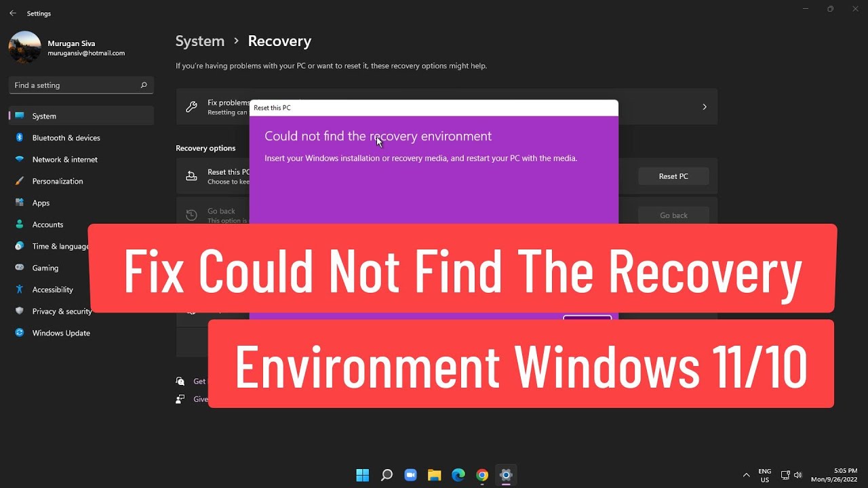
Task: Click the Windows Update arrows icon
Action: pyautogui.click(x=19, y=333)
